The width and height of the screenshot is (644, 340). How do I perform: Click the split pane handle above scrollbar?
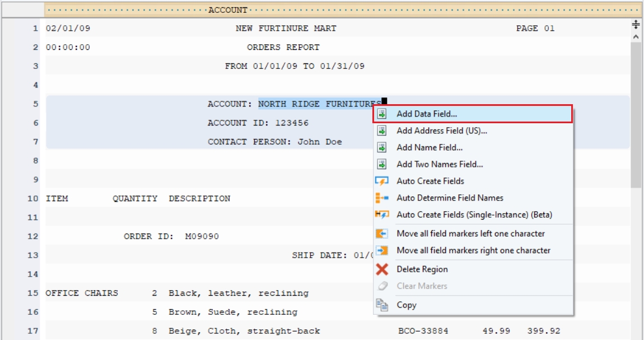click(x=636, y=24)
